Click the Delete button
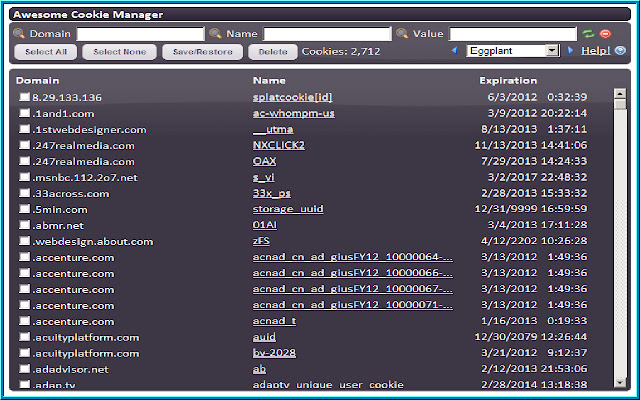The height and width of the screenshot is (400, 640). click(x=273, y=52)
